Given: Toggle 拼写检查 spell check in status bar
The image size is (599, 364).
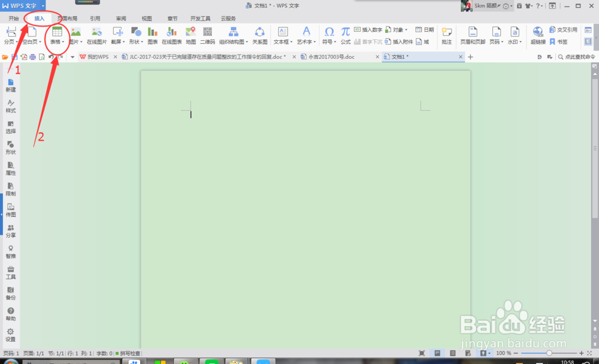Looking at the screenshot, I should 128,353.
